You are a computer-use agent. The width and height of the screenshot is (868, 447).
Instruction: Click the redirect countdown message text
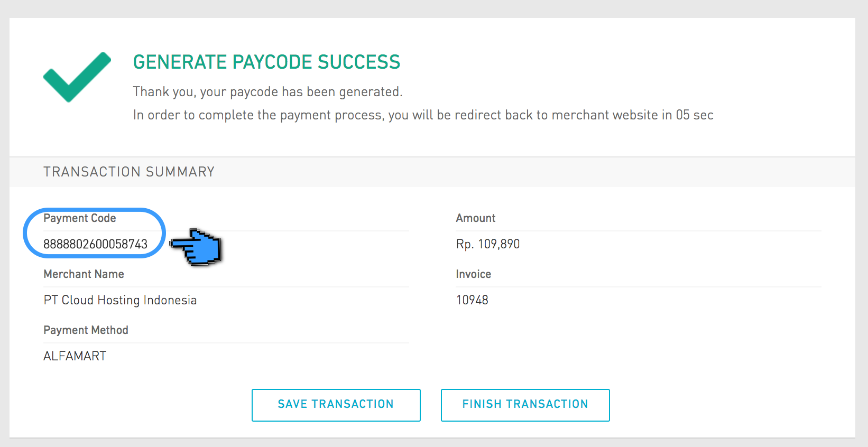click(x=423, y=115)
